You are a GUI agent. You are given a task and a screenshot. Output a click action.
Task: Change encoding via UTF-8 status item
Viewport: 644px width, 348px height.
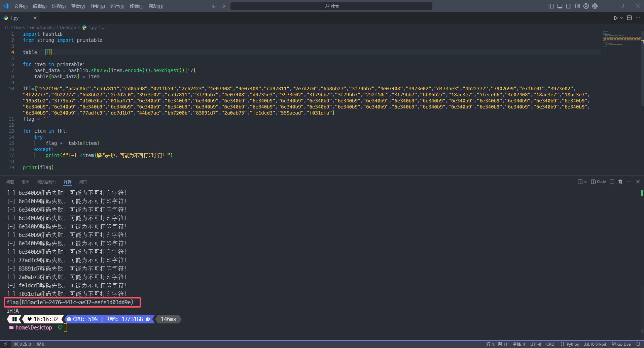point(536,344)
